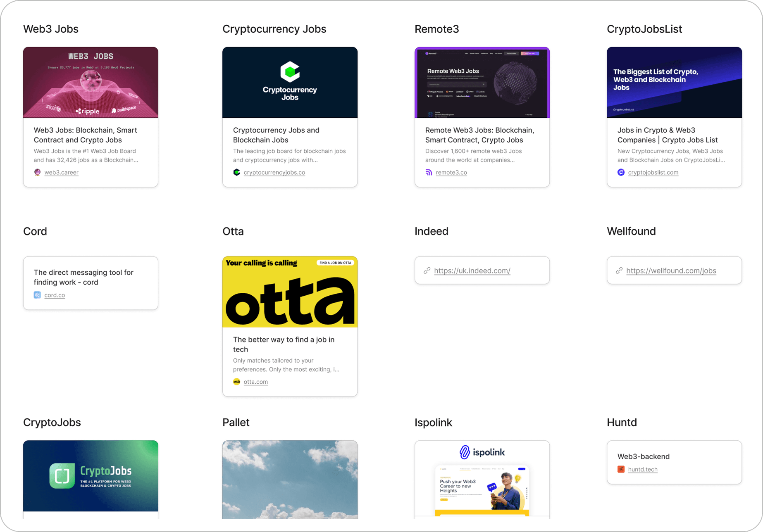Open the remote3.co link
This screenshot has width=763, height=532.
451,172
